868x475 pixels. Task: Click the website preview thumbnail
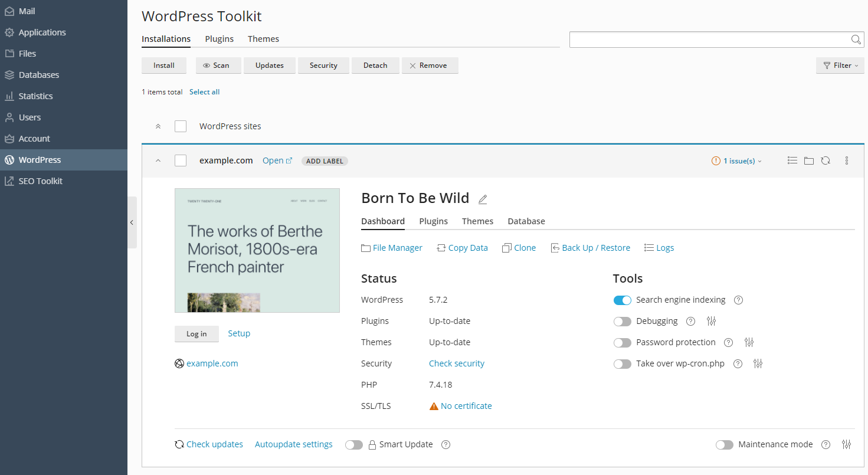point(257,250)
